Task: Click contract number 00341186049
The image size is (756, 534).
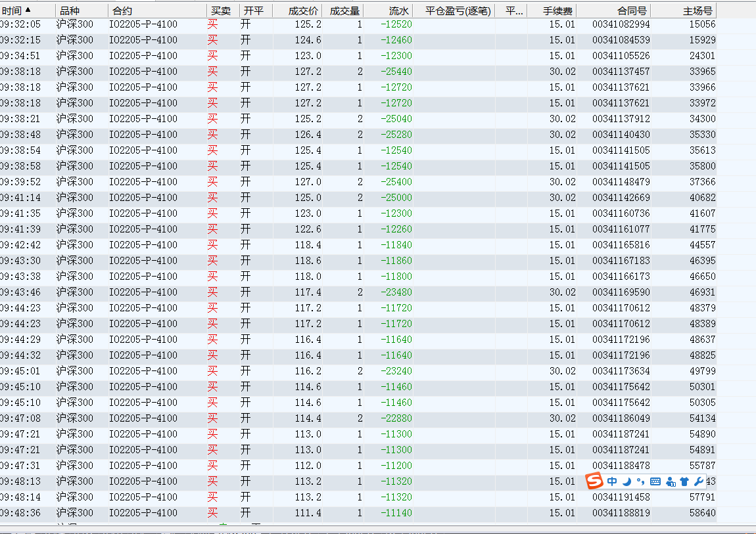Action: (621, 418)
